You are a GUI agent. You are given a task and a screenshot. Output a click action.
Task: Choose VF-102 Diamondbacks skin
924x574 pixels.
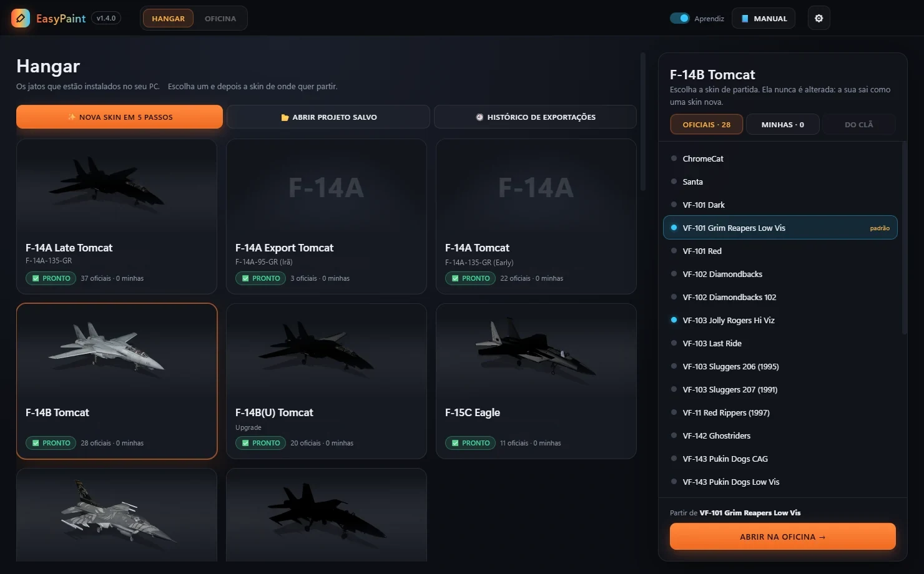[x=780, y=274]
